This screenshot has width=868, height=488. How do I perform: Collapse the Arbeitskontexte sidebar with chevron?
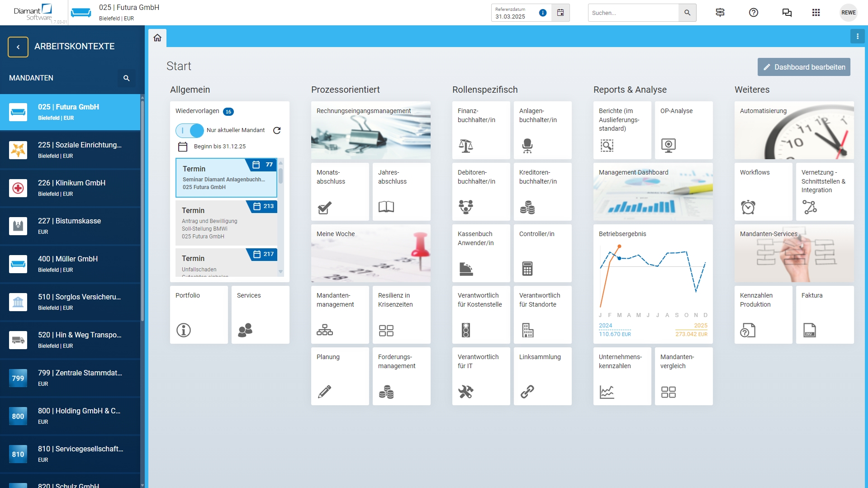click(18, 47)
